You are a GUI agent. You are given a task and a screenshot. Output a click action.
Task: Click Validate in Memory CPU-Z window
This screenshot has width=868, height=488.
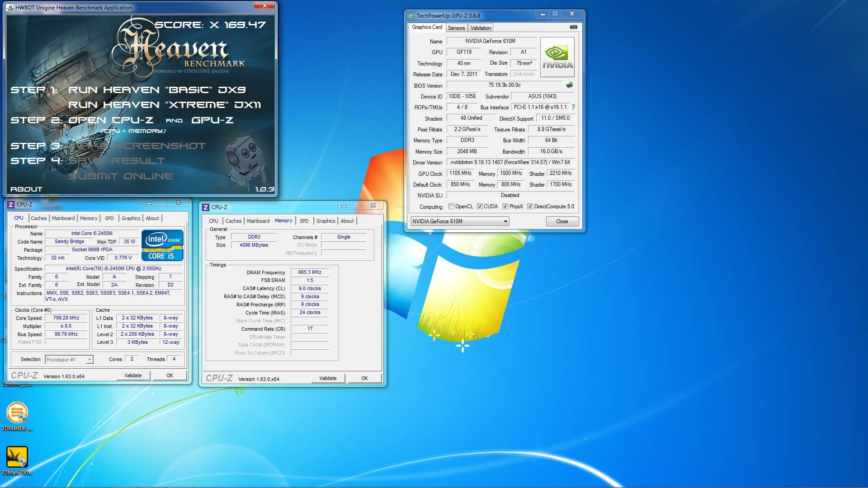(x=328, y=378)
